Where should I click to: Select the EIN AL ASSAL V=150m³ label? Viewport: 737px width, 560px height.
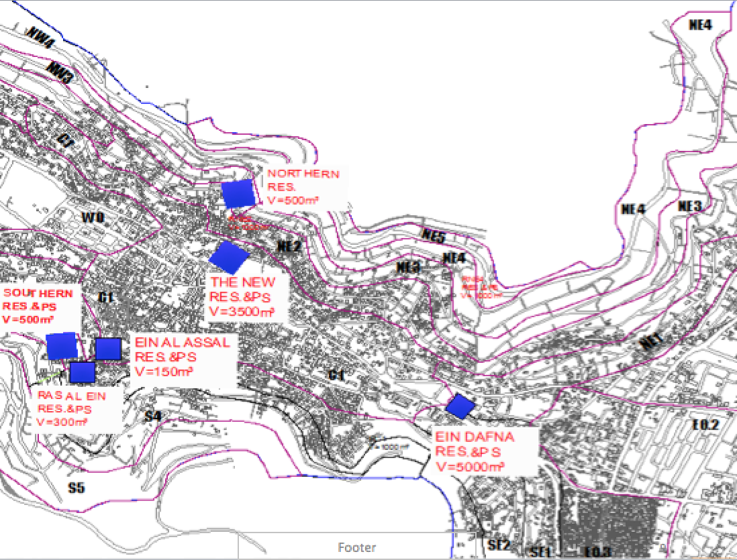tap(183, 356)
